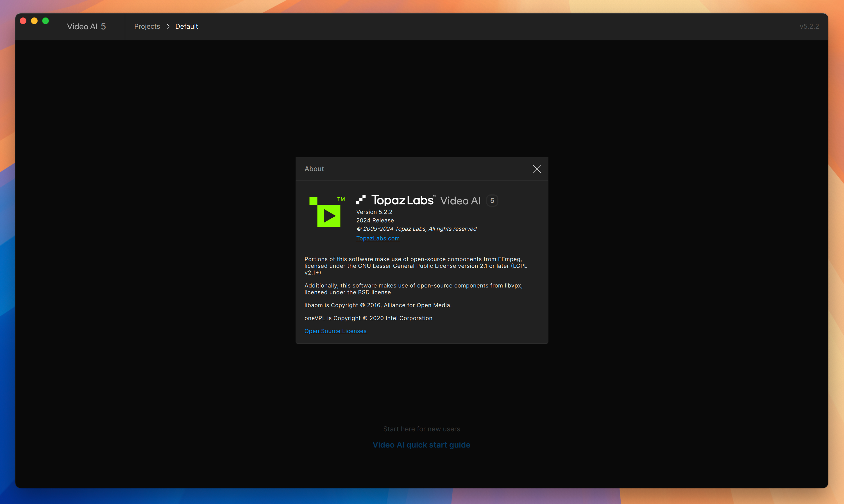
Task: Open the Video AI quick start guide
Action: [421, 445]
